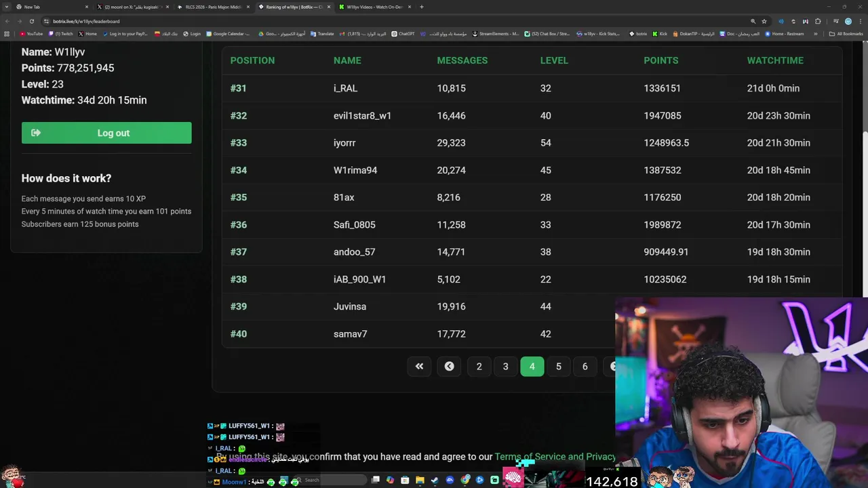The width and height of the screenshot is (868, 488).
Task: Go to leaderboard page 2
Action: [479, 366]
